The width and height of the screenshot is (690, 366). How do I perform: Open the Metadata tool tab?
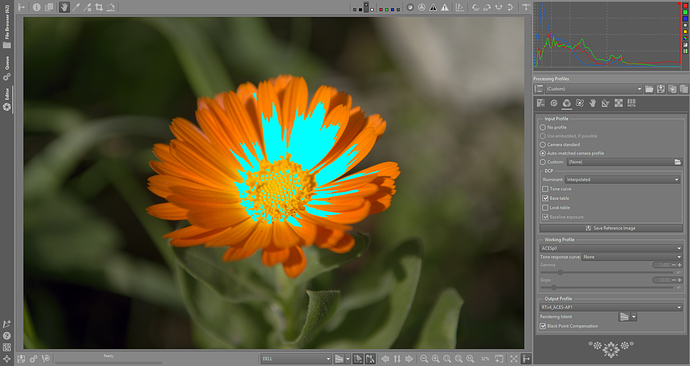(631, 103)
